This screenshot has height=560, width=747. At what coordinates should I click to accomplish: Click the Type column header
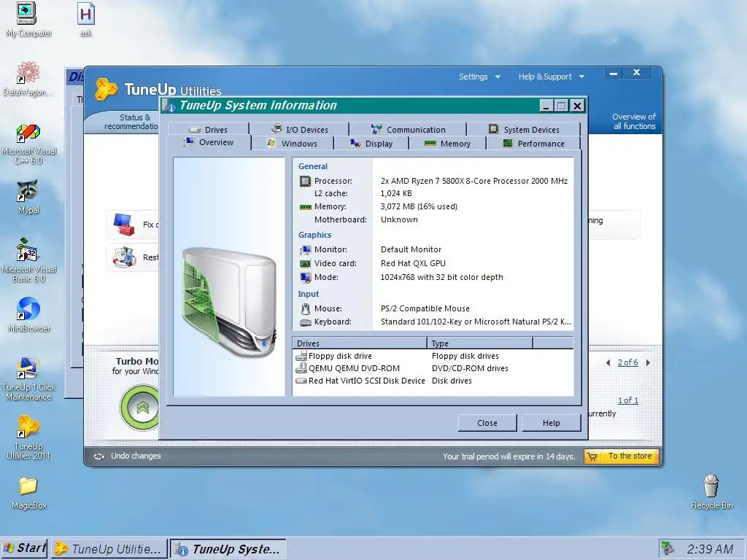pyautogui.click(x=480, y=343)
